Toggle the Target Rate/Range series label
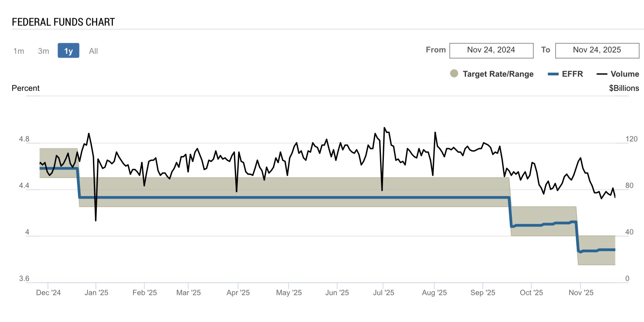The image size is (644, 322). coord(498,74)
